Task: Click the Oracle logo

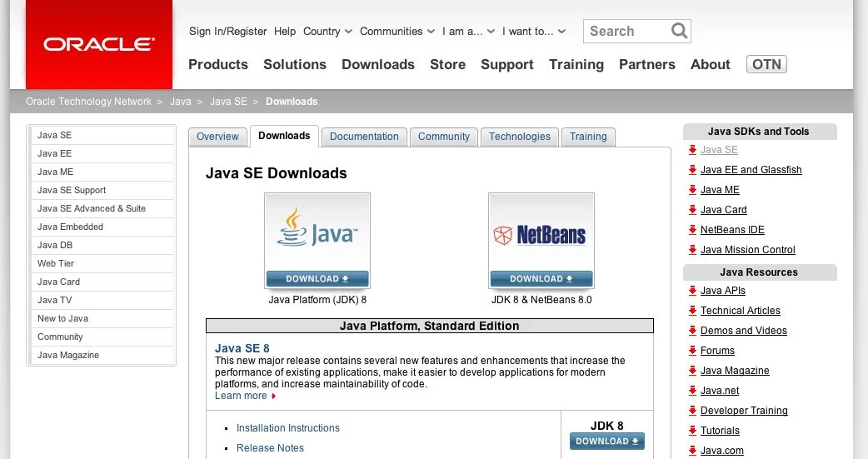Action: pos(99,44)
